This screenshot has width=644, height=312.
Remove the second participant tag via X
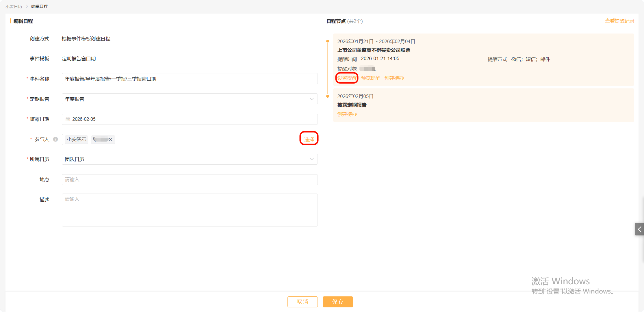110,140
